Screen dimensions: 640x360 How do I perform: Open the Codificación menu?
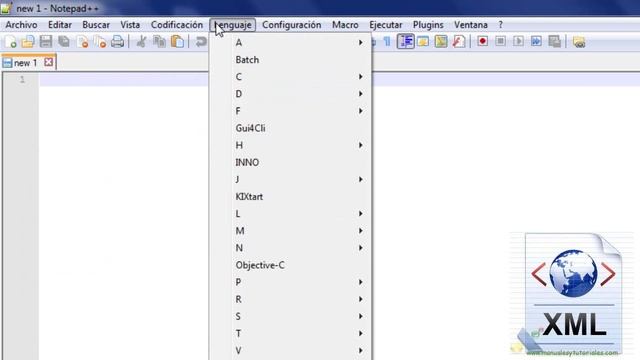(177, 25)
